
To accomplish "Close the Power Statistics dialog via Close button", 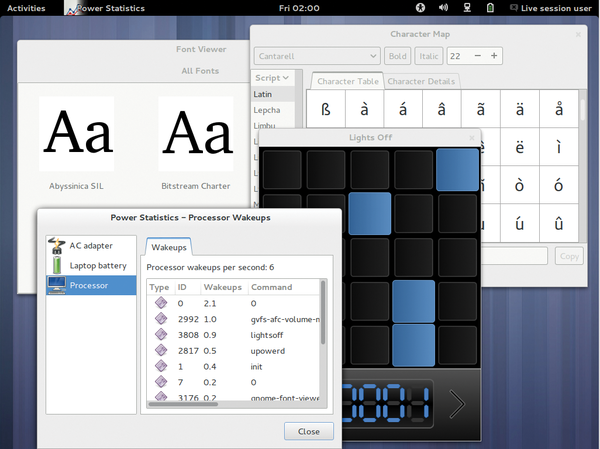I will tap(309, 431).
